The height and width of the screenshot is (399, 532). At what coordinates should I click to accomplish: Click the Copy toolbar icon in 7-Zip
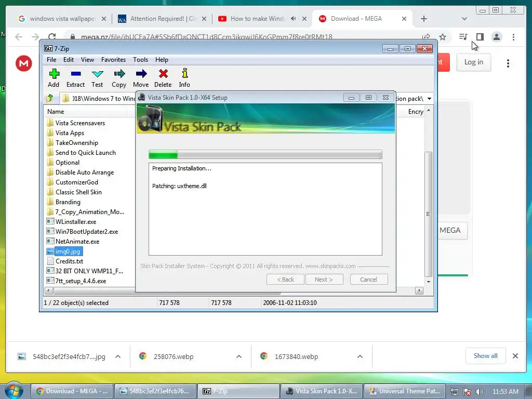pos(119,78)
